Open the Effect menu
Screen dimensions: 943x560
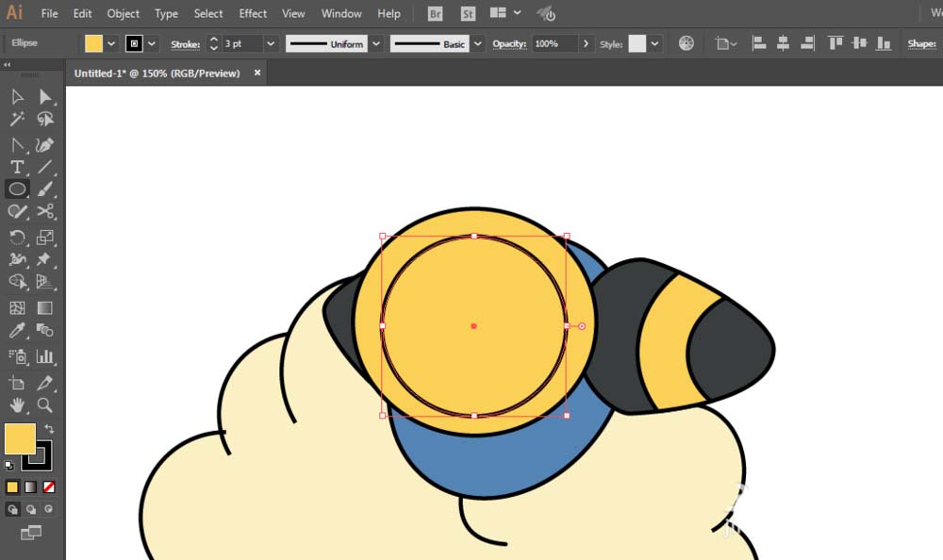click(x=253, y=13)
